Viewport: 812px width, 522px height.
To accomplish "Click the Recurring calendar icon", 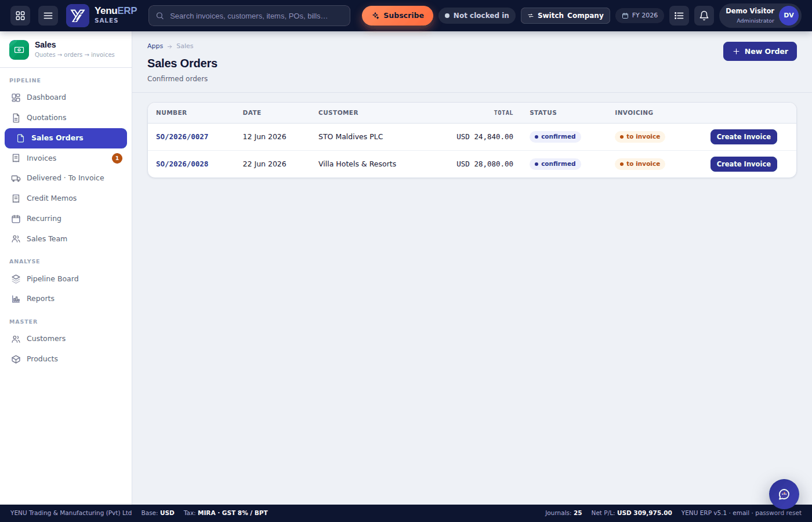I will (x=16, y=219).
